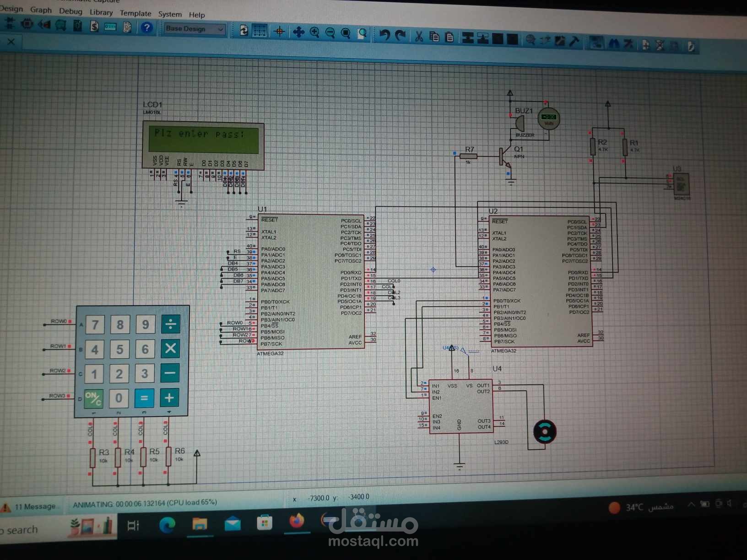Click the keypad plus key
The height and width of the screenshot is (560, 747).
click(169, 398)
